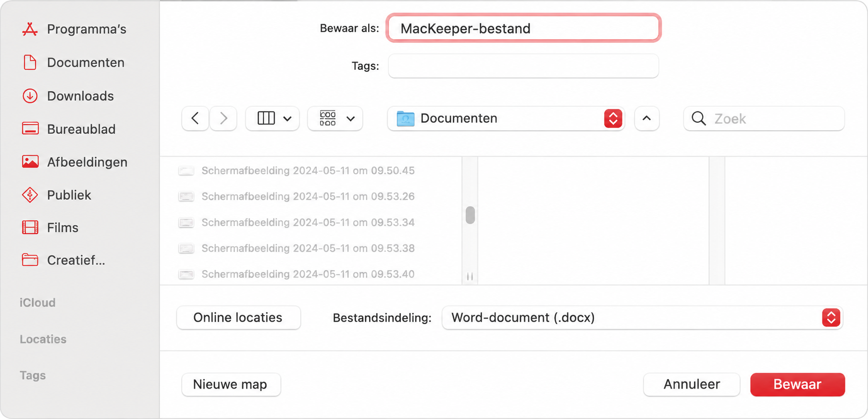Screen dimensions: 868x419
Task: Select Afbeeldingen in the sidebar
Action: 74,162
